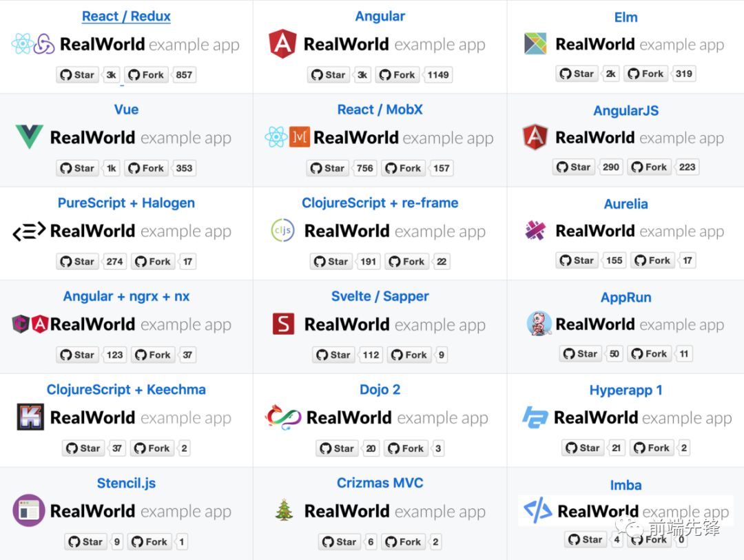The height and width of the screenshot is (560, 744).
Task: Fork the ClojureScript + re-frame repo
Action: (x=406, y=262)
